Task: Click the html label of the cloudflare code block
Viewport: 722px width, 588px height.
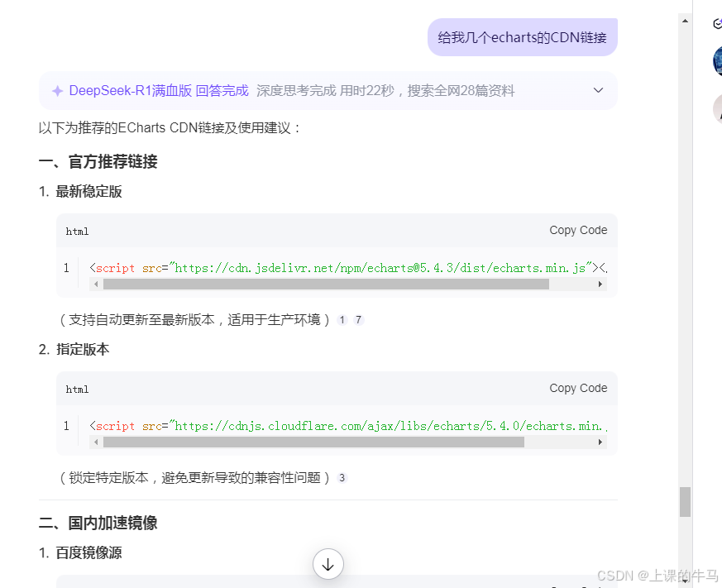Action: tap(77, 389)
